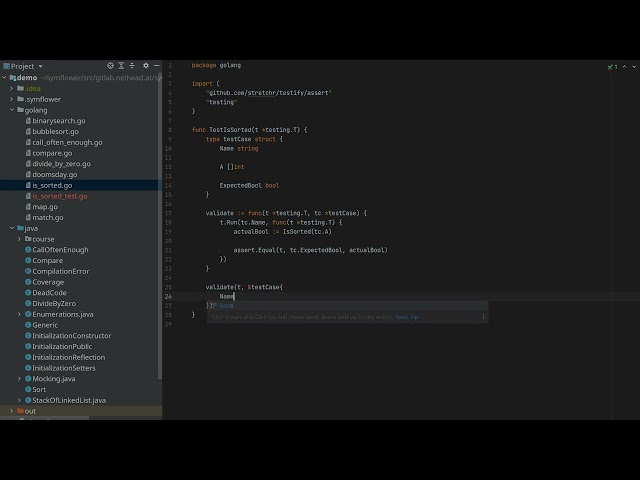Select DivideByZero class

tap(54, 304)
